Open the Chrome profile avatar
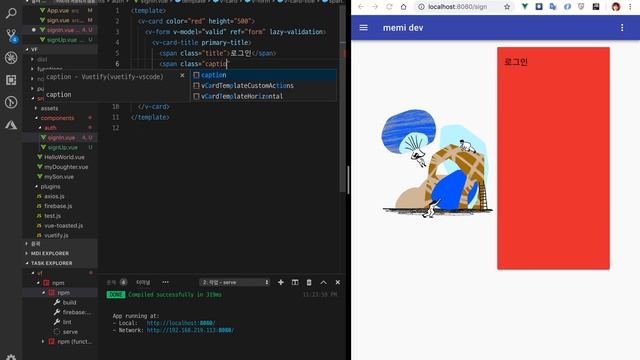Image resolution: width=640 pixels, height=360 pixels. (616, 7)
